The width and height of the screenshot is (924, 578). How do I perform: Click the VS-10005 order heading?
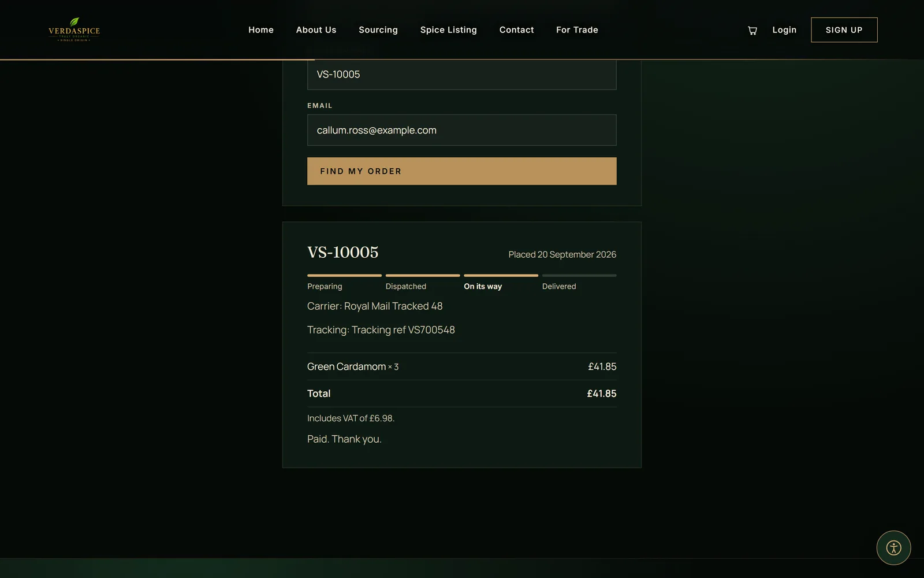343,253
